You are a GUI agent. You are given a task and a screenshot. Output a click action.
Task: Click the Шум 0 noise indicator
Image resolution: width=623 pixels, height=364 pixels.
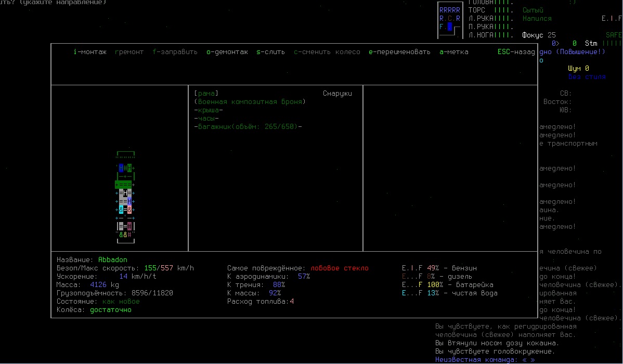click(578, 69)
